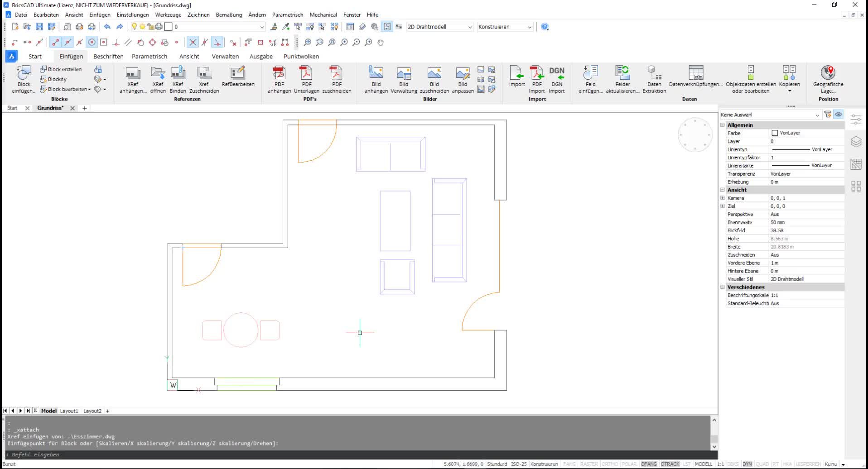Click Bild Verwaltung icon
The image size is (868, 469).
tap(404, 73)
